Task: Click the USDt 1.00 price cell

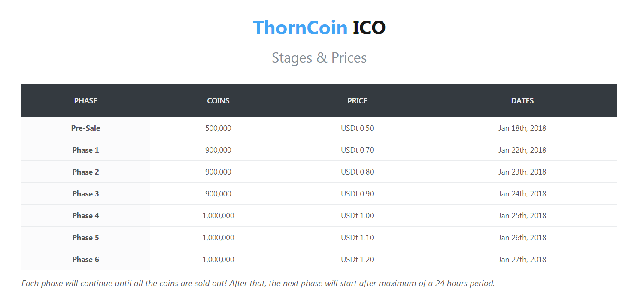Action: click(357, 215)
